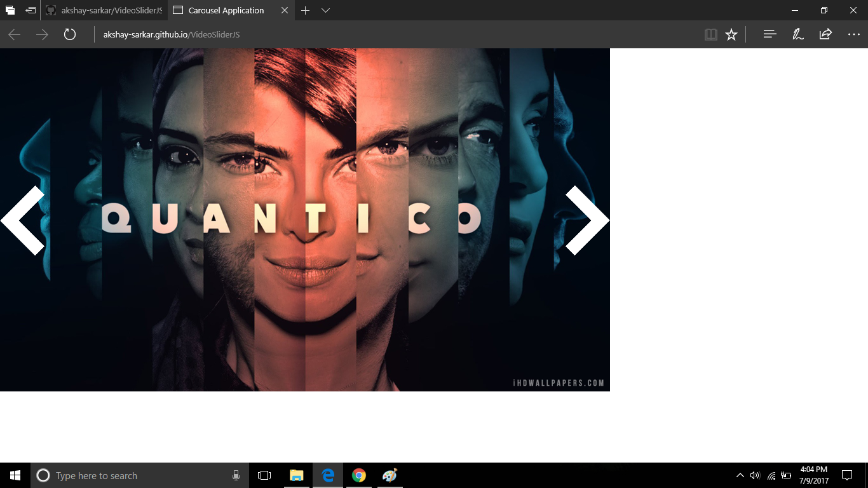Advance to the next carousel slide
The image size is (868, 488).
[x=587, y=220]
